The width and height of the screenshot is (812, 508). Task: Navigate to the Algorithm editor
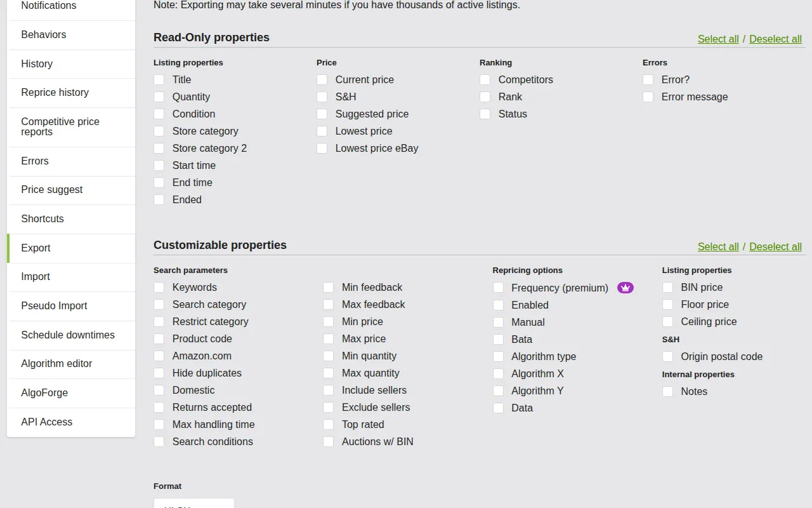(57, 364)
